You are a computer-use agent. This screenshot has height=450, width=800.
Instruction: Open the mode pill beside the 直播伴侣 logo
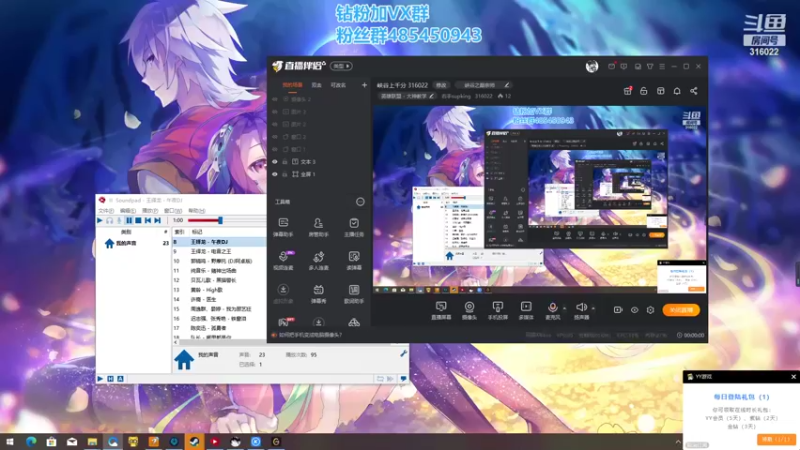(341, 66)
